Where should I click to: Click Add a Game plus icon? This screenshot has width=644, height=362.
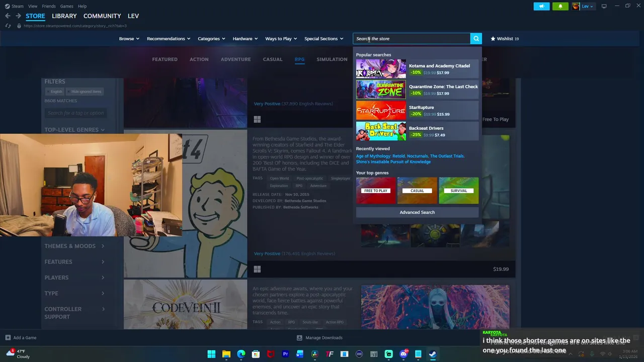click(x=8, y=338)
